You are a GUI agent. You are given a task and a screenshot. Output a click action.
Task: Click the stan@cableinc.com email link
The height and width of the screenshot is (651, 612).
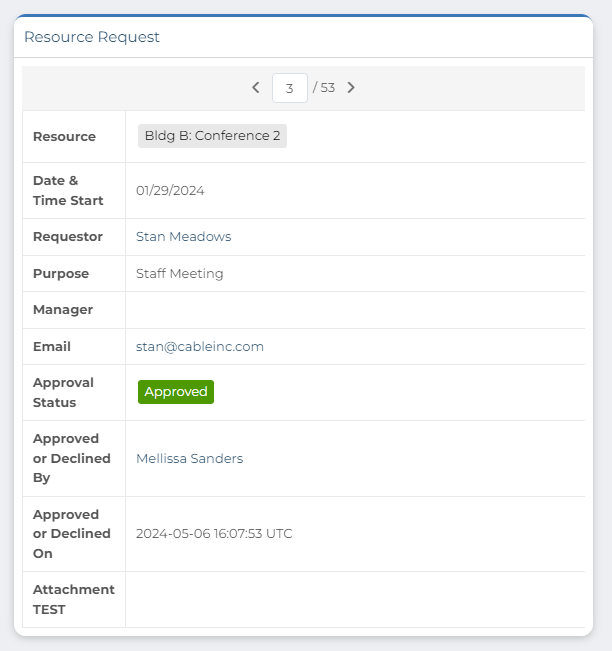(x=200, y=347)
